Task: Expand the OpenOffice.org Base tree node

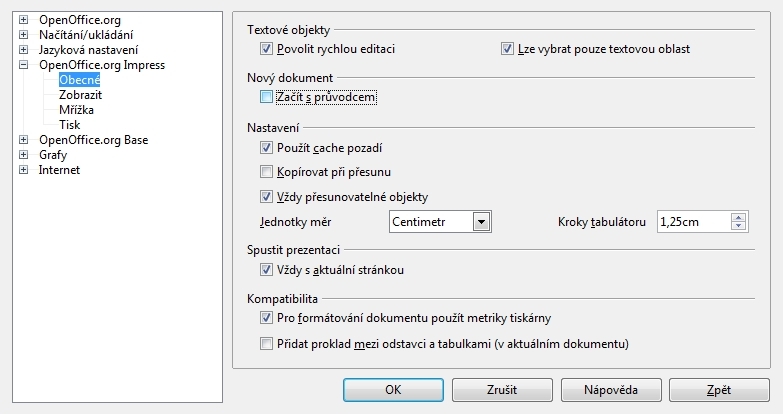Action: (x=23, y=140)
